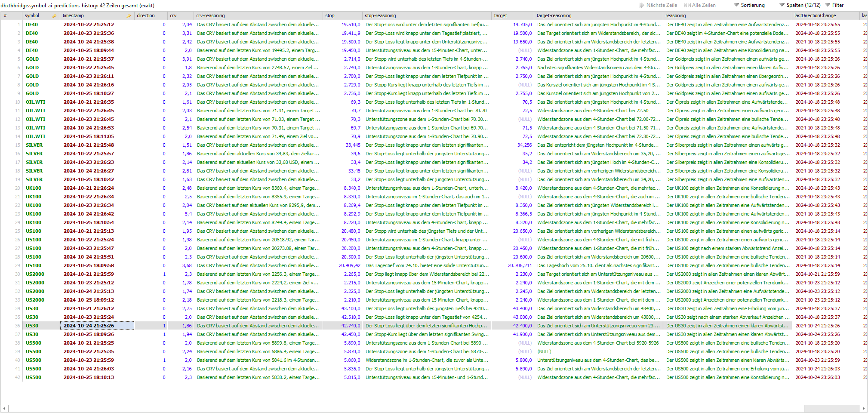Click the left arrow of horizontal scrollbar
The width and height of the screenshot is (868, 413).
click(x=4, y=408)
